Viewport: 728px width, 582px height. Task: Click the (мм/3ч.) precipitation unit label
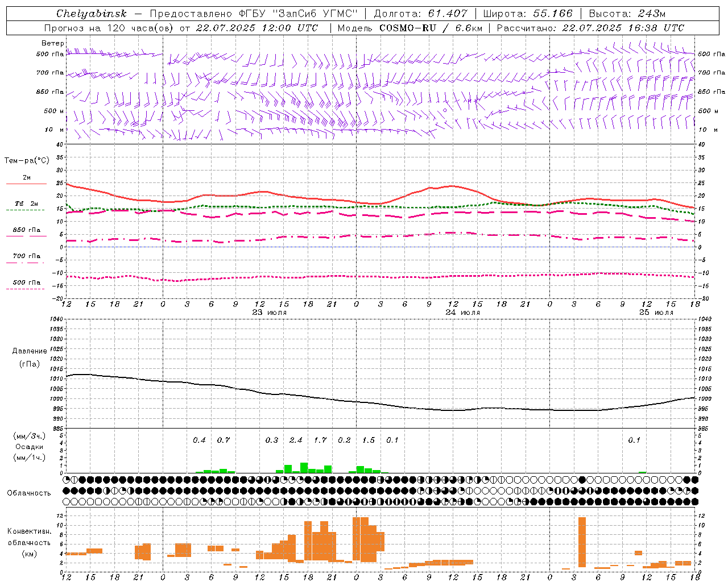(x=30, y=436)
